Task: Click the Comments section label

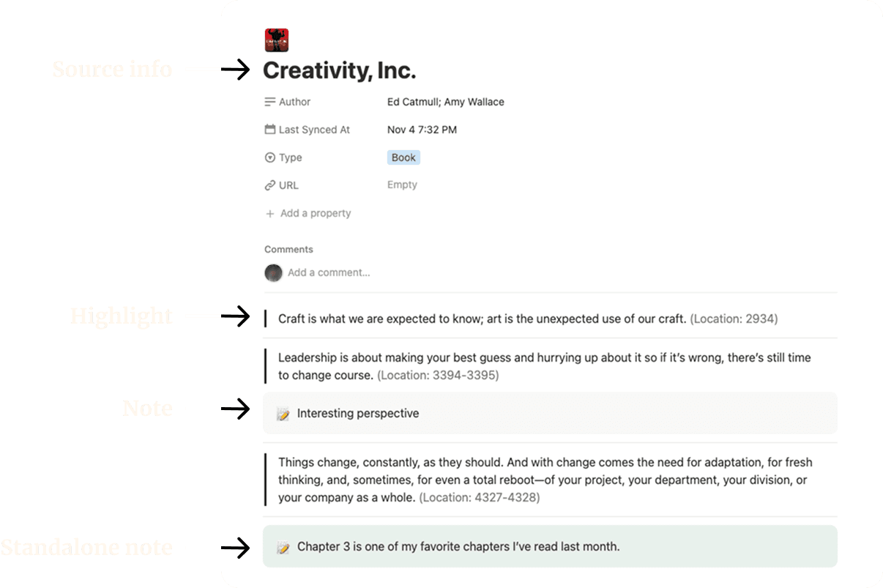Action: [x=288, y=249]
